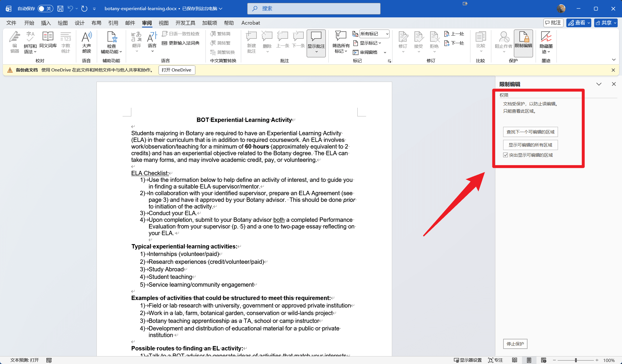Image resolution: width=622 pixels, height=364 pixels.
Task: Open the 引用 references tab
Action: (113, 23)
